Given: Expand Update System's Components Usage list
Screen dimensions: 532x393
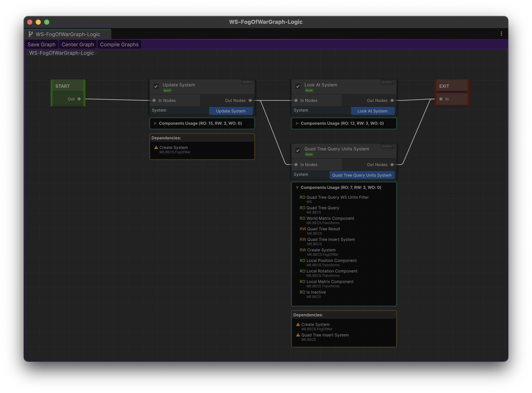Looking at the screenshot, I should 155,123.
